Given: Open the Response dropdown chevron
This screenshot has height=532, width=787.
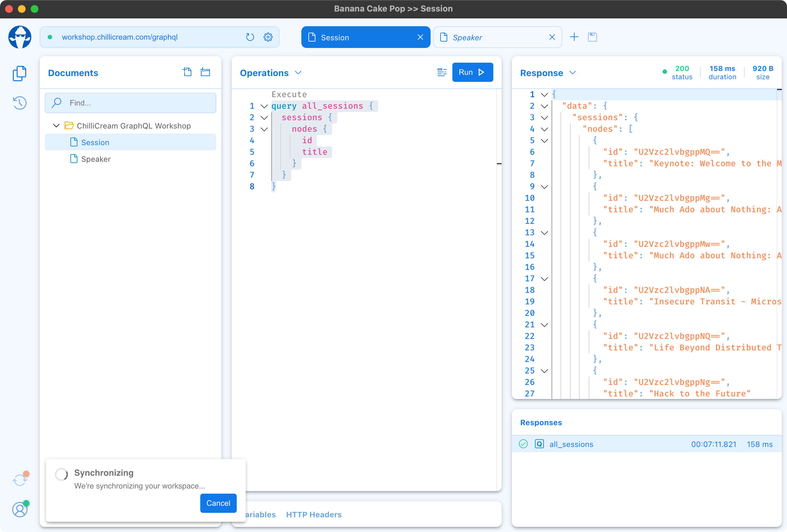Looking at the screenshot, I should coord(573,73).
